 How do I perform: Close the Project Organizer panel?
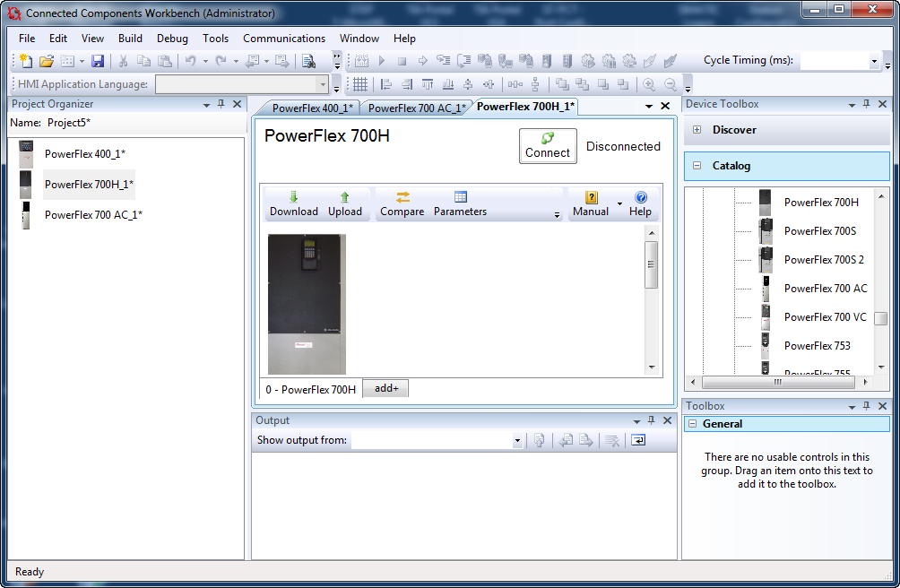click(x=237, y=104)
